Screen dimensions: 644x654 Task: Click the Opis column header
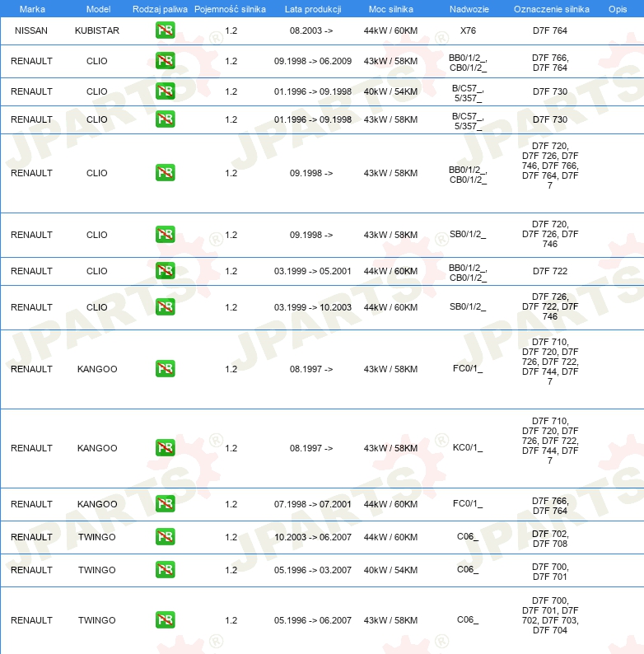pyautogui.click(x=618, y=9)
